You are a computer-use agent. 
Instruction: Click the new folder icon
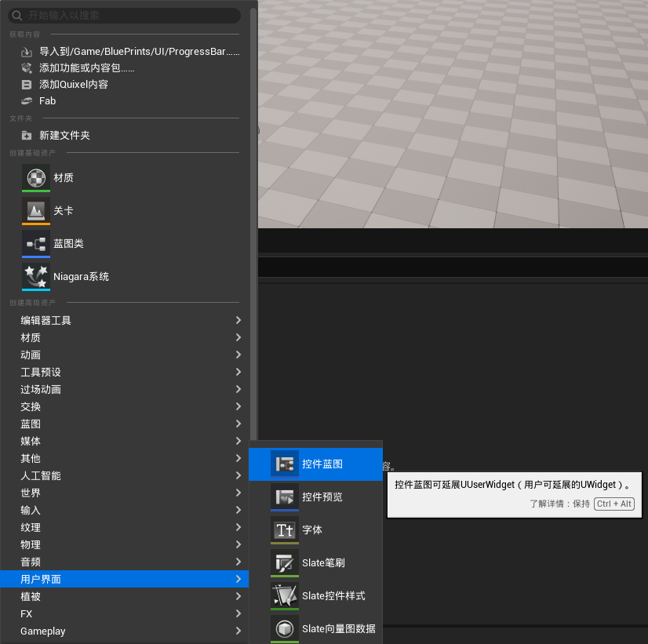point(27,136)
